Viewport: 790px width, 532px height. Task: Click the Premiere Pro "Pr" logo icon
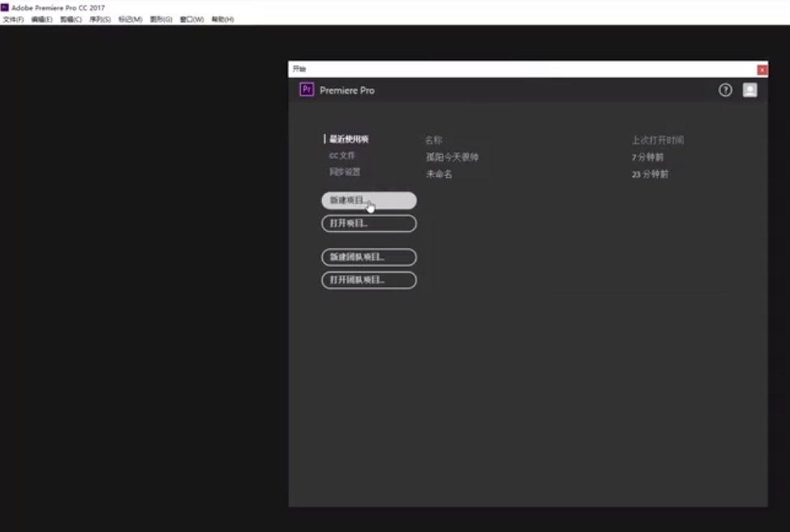click(306, 90)
